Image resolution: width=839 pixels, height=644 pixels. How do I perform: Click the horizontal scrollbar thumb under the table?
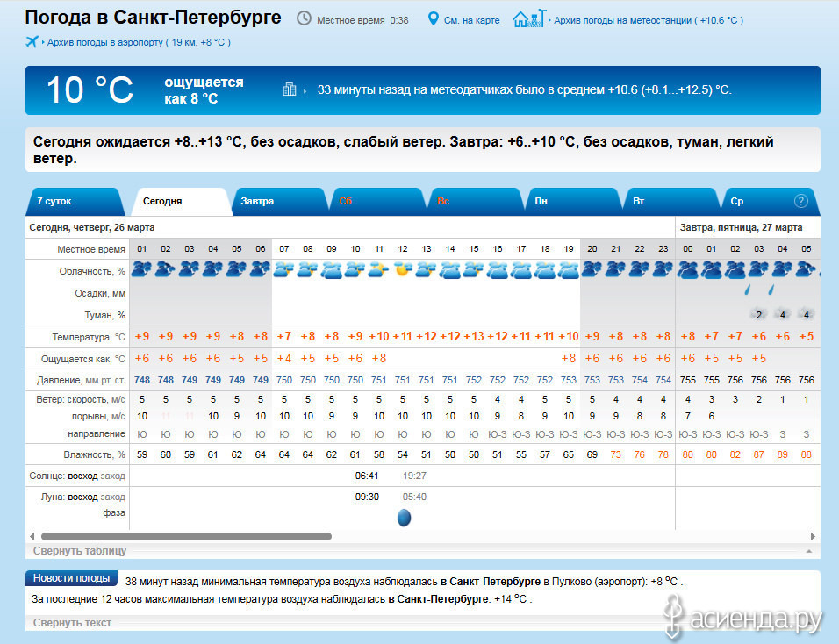pyautogui.click(x=186, y=536)
